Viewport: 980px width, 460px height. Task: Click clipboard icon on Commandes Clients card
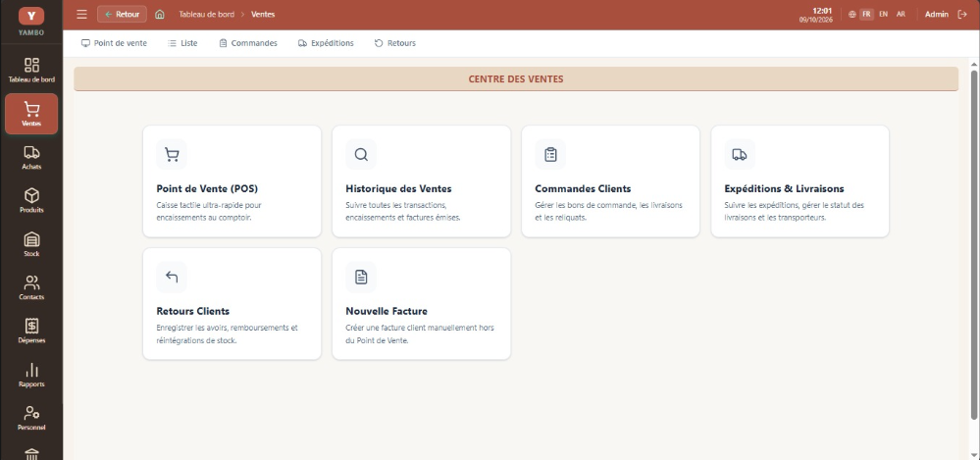(550, 154)
